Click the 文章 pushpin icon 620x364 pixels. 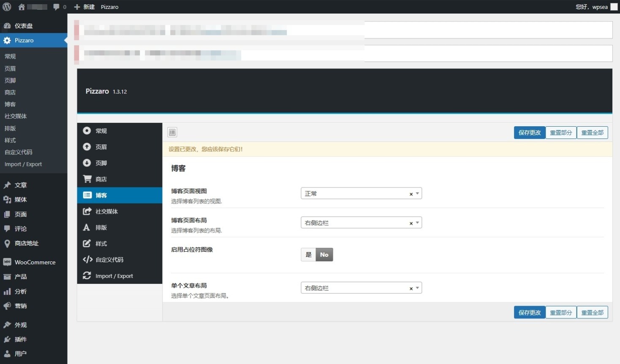[x=7, y=185]
